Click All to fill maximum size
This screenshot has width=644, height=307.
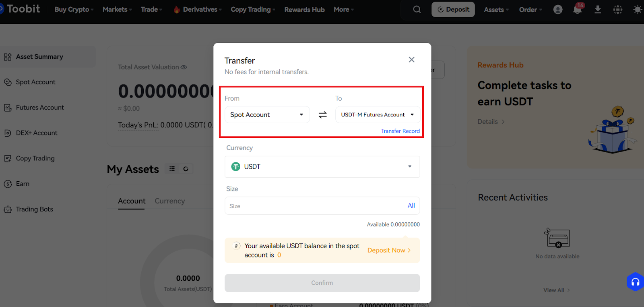point(411,205)
